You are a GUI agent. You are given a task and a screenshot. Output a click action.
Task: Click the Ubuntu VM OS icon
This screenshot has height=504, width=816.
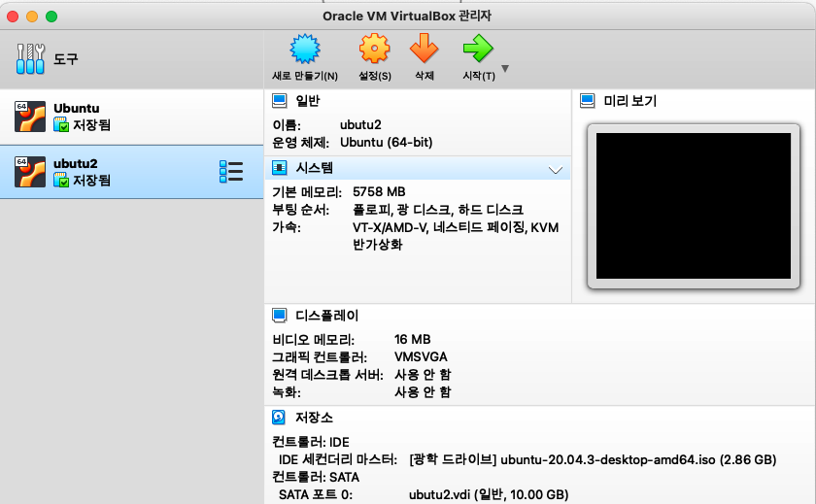(30, 117)
